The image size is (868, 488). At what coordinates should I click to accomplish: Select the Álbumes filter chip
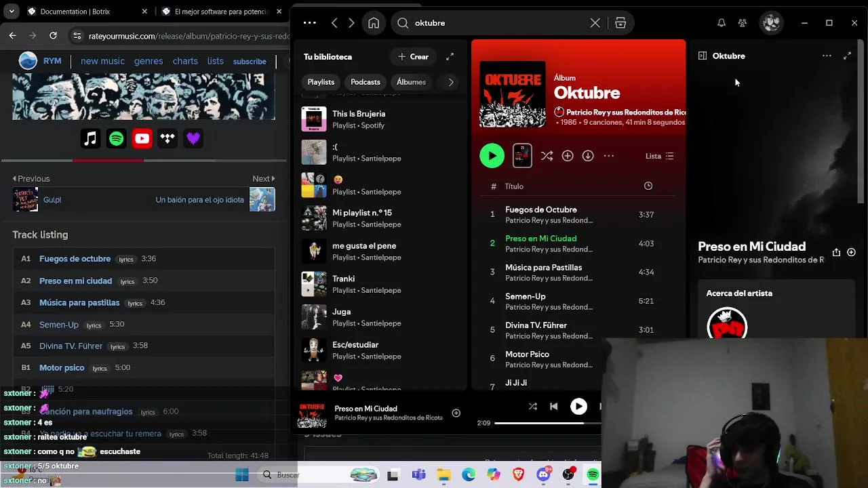pyautogui.click(x=411, y=82)
